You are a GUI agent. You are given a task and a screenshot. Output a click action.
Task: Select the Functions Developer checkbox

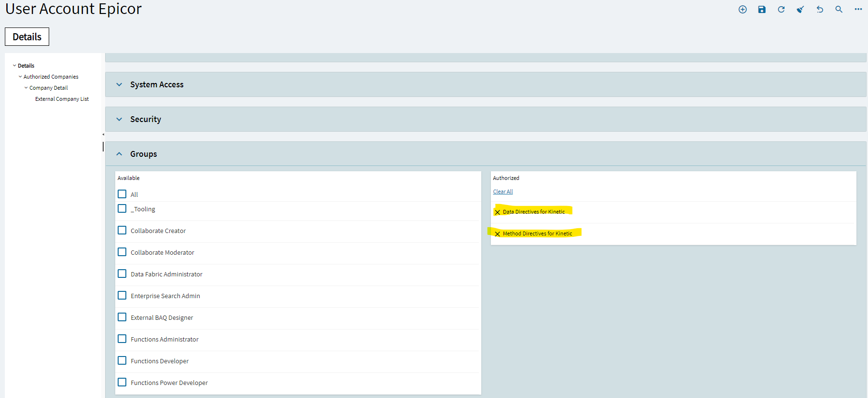tap(122, 360)
